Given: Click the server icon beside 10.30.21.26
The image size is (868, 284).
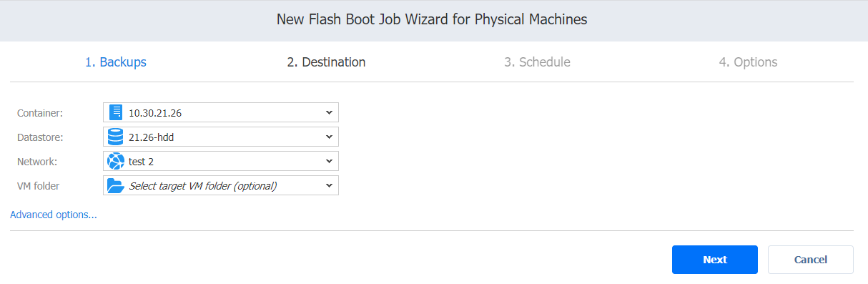Looking at the screenshot, I should (116, 112).
